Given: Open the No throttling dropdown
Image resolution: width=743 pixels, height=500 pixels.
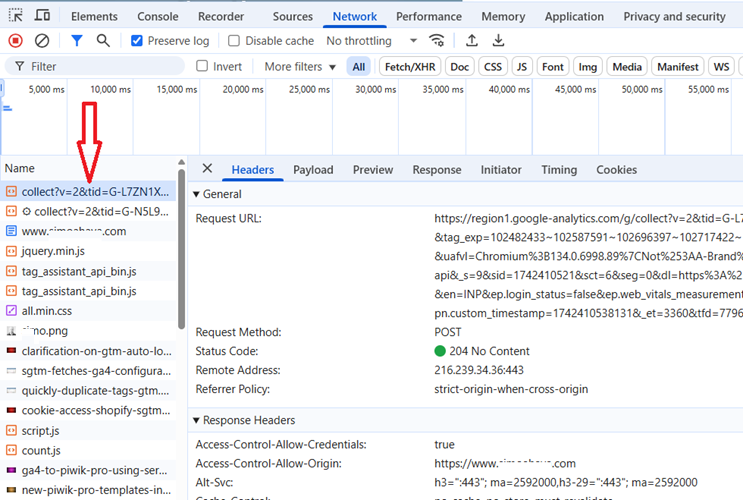Looking at the screenshot, I should 372,41.
